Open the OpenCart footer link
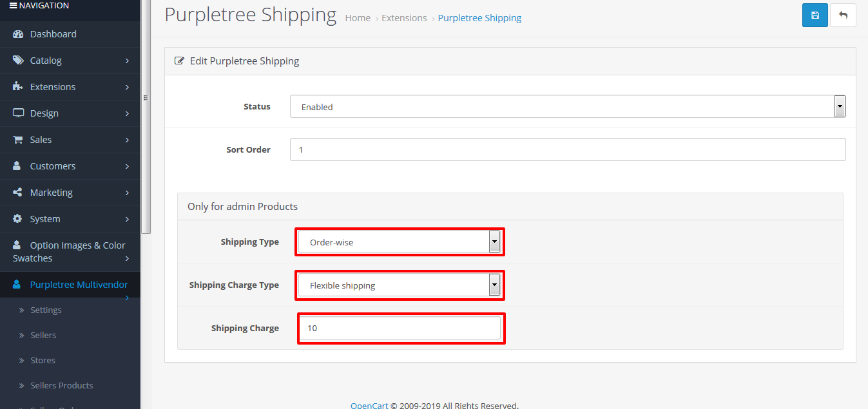This screenshot has width=868, height=409. coord(369,405)
